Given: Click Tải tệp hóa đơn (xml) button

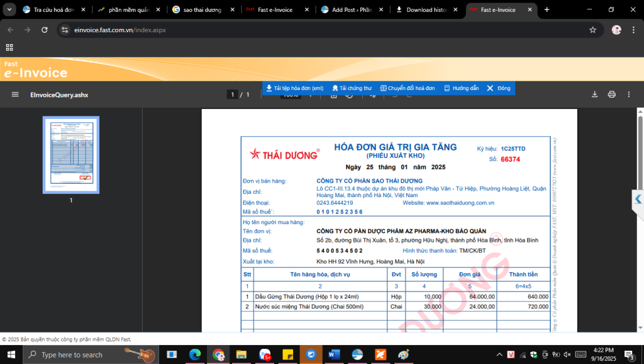Looking at the screenshot, I should click(x=295, y=88).
